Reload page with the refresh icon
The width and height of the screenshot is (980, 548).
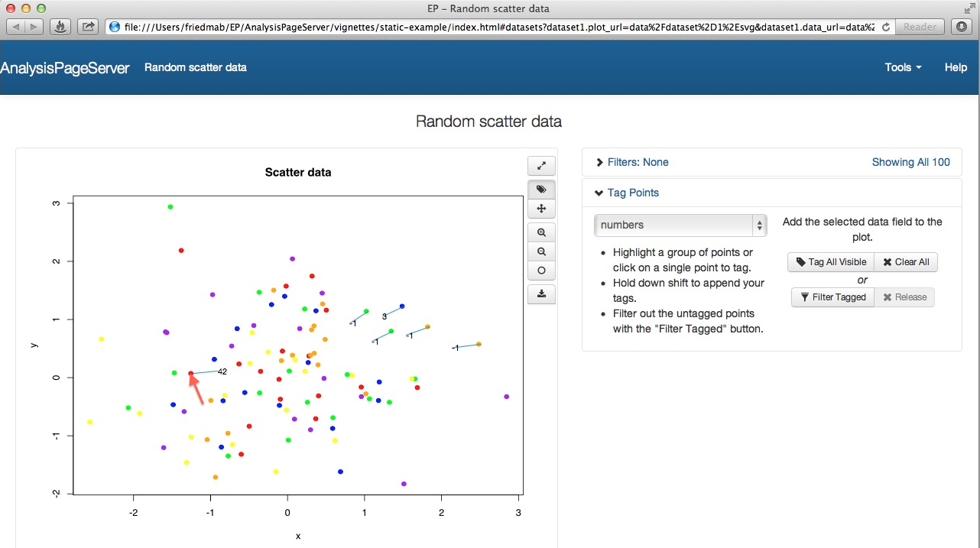[886, 27]
